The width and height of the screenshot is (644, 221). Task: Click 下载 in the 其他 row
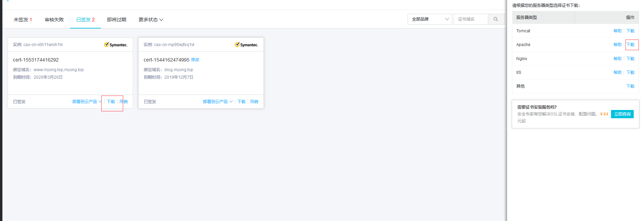(631, 86)
